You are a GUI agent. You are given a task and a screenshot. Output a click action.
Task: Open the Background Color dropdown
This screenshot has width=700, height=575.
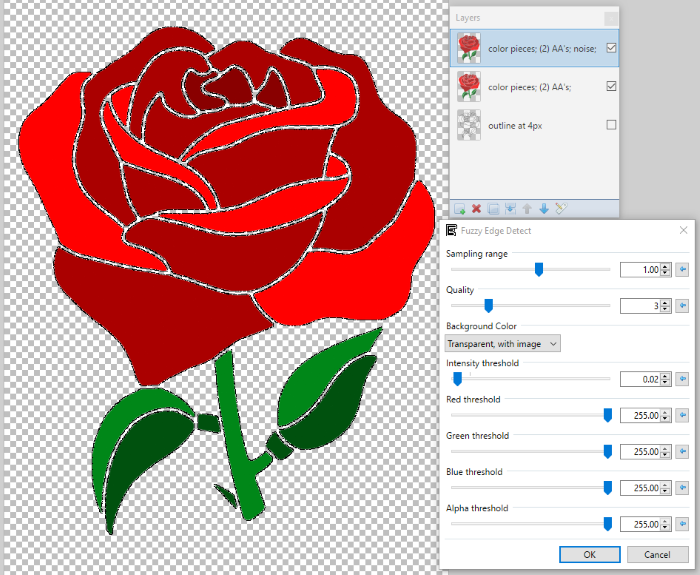[x=503, y=343]
